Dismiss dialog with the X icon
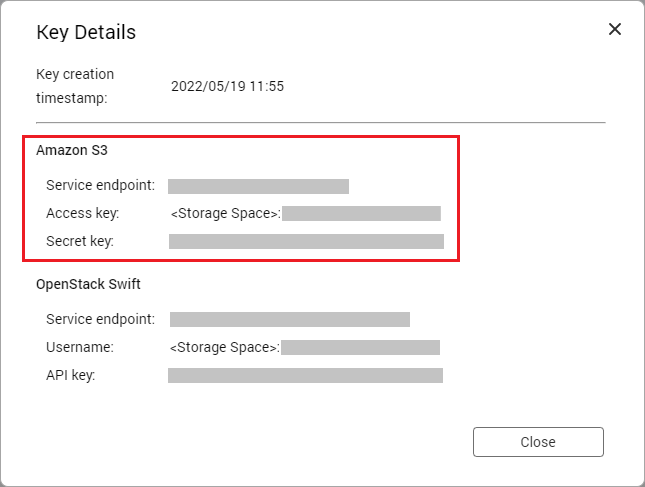 coord(615,30)
